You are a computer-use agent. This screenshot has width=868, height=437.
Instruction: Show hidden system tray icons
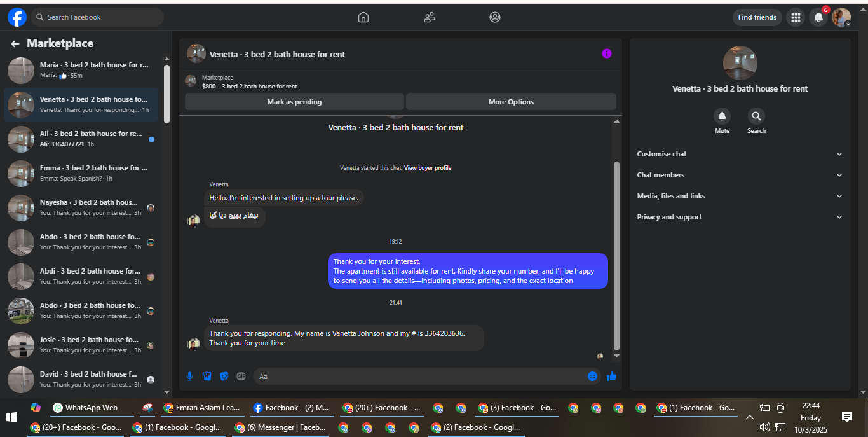[749, 417]
